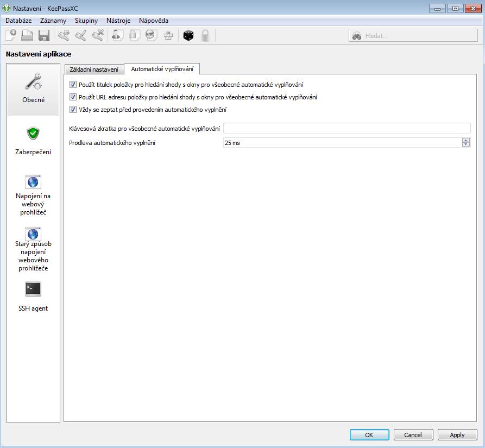Open Napojení na webový prohlížeč category
The image size is (485, 448).
(x=33, y=195)
